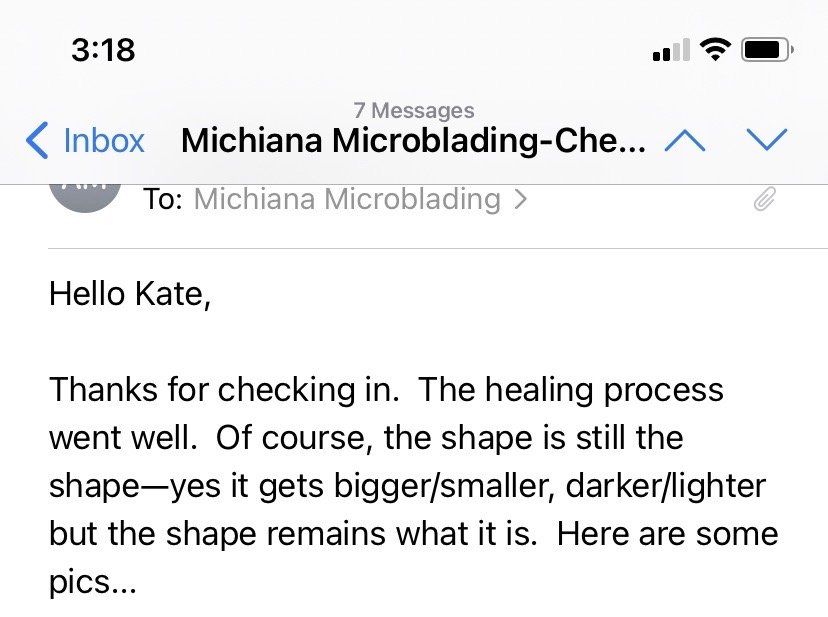Go to previous message with up arrow
Viewport: 828px width, 617px height.
[x=685, y=141]
